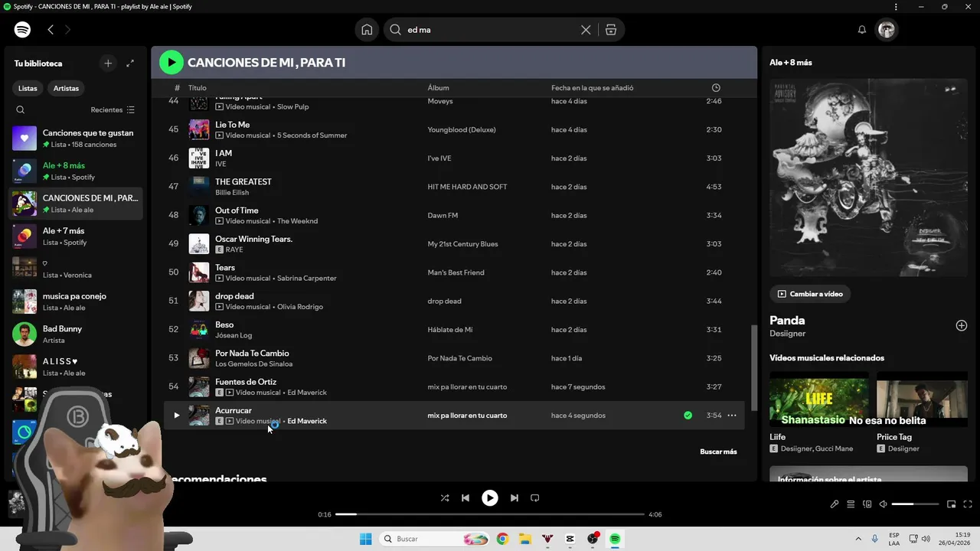
Task: Open the play queue icon
Action: (x=851, y=504)
